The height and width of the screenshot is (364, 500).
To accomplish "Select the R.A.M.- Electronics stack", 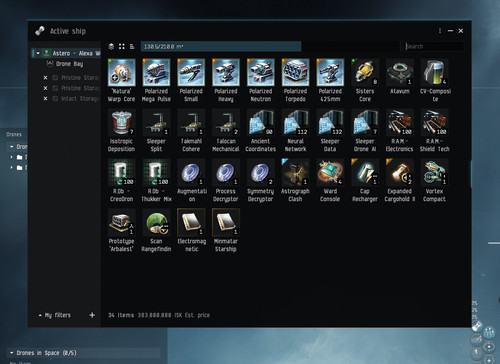I will coord(400,130).
